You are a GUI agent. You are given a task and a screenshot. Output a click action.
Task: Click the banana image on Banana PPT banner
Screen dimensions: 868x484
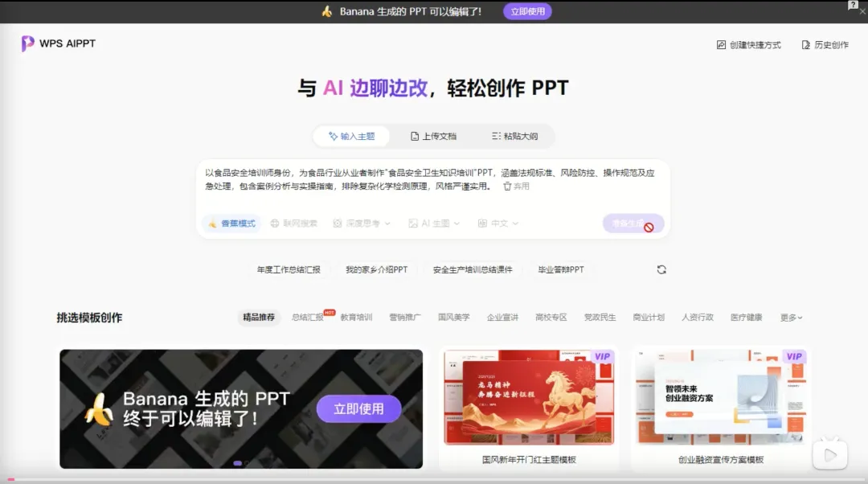tap(100, 410)
